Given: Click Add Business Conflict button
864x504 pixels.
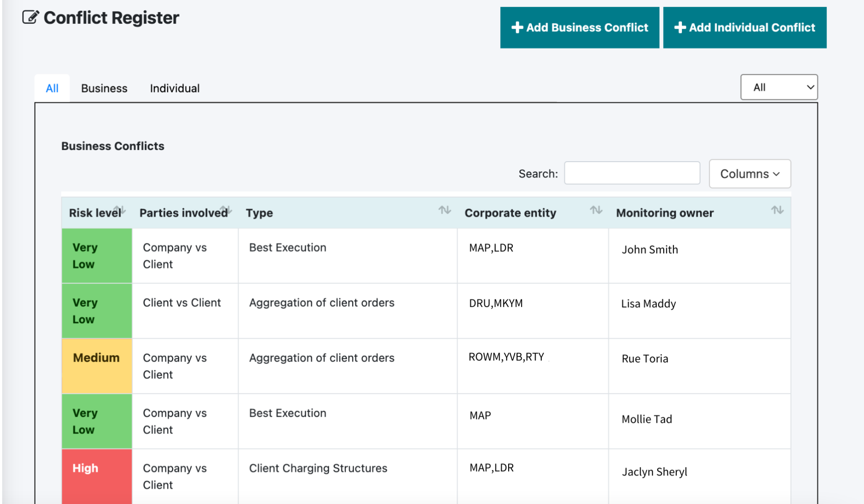Looking at the screenshot, I should (580, 28).
